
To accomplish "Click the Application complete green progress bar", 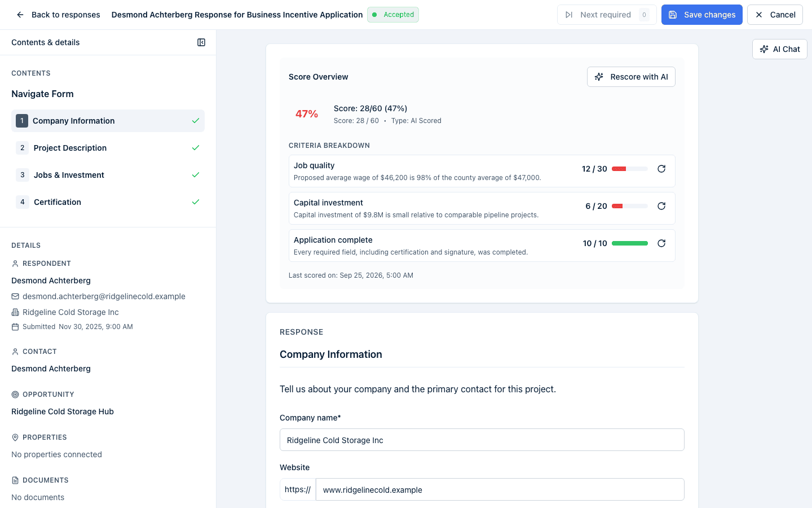I will pos(630,243).
